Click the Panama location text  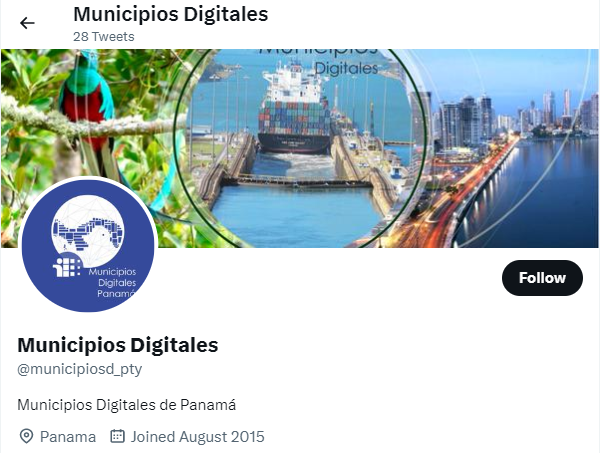point(68,437)
